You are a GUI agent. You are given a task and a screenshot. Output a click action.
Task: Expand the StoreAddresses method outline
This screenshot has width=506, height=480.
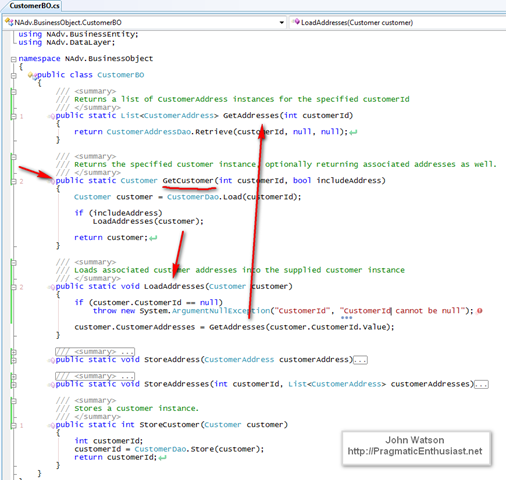point(13,385)
